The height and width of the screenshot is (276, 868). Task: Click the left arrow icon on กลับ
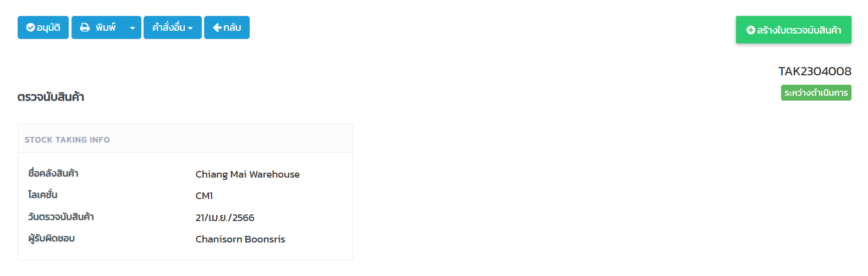click(x=217, y=27)
